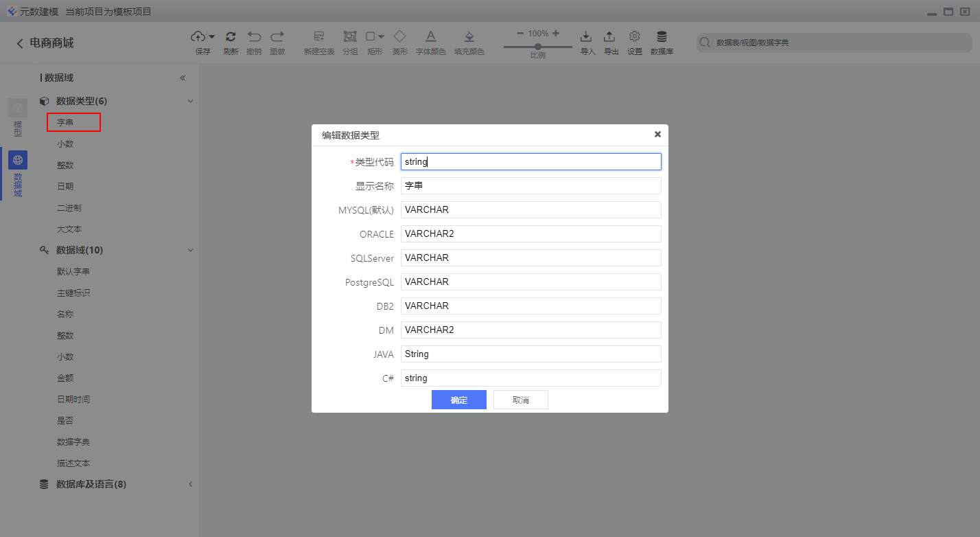Click the 取消 button in dialog

click(x=521, y=400)
